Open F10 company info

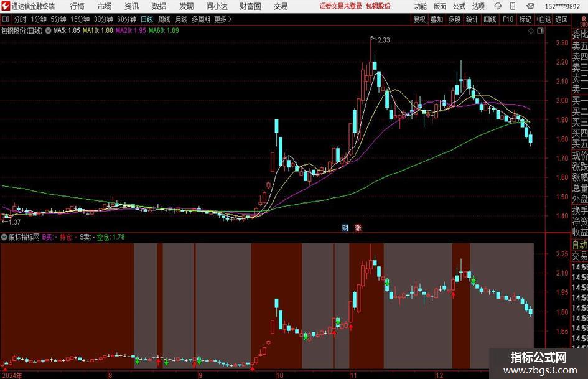508,19
